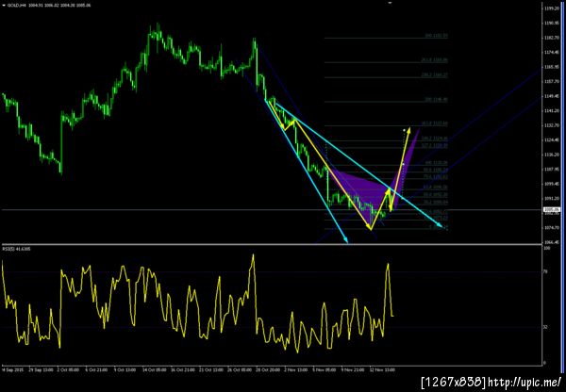Click the 14 Oct 05:00 time label

155,370
